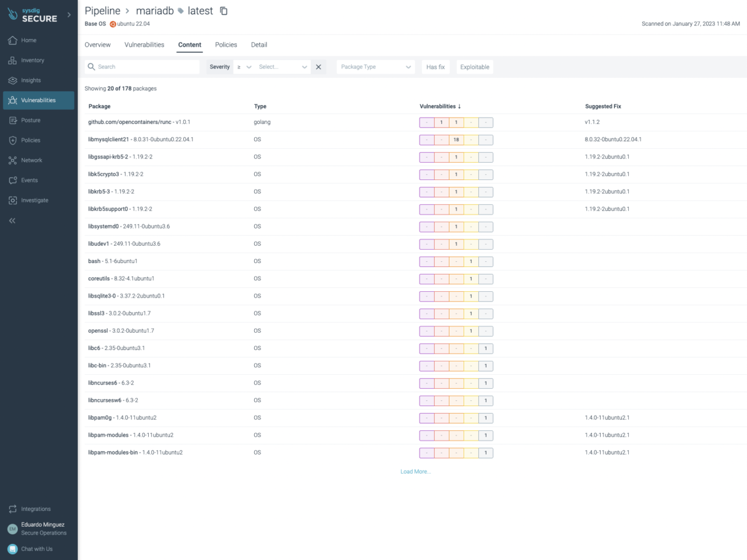
Task: Click negligible count 1 for libc6
Action: 486,349
